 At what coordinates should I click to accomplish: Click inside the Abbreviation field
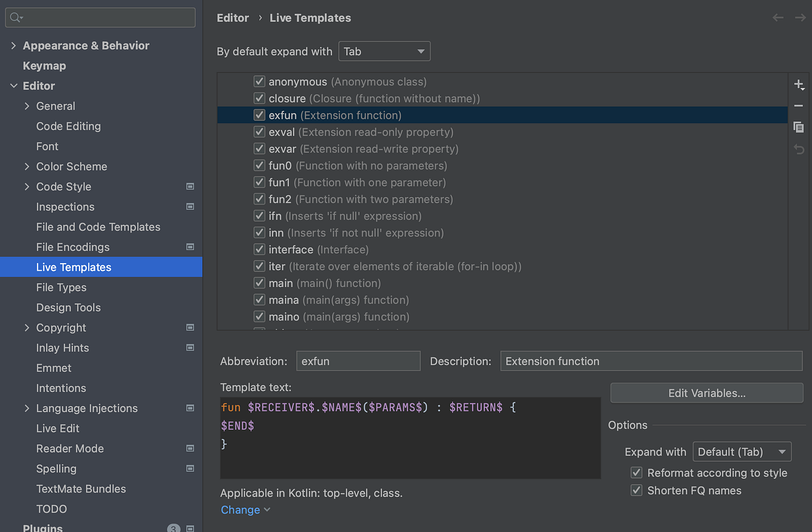coord(358,360)
